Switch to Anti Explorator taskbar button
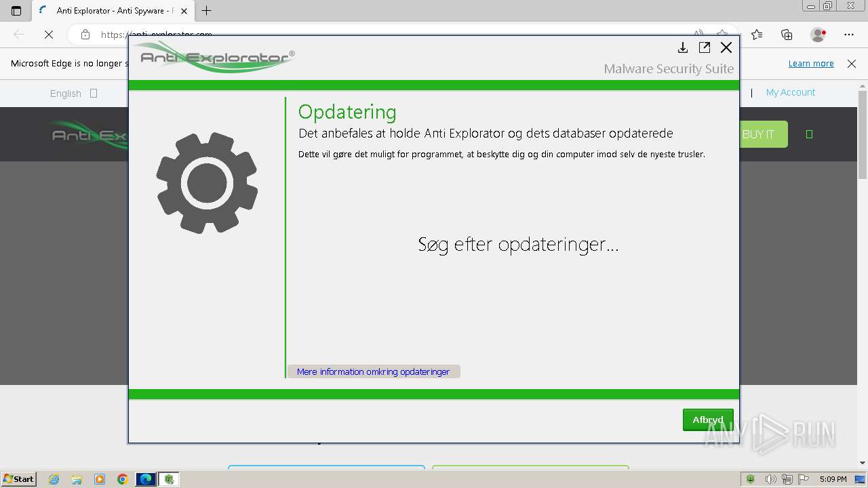This screenshot has width=868, height=488. pos(169,479)
